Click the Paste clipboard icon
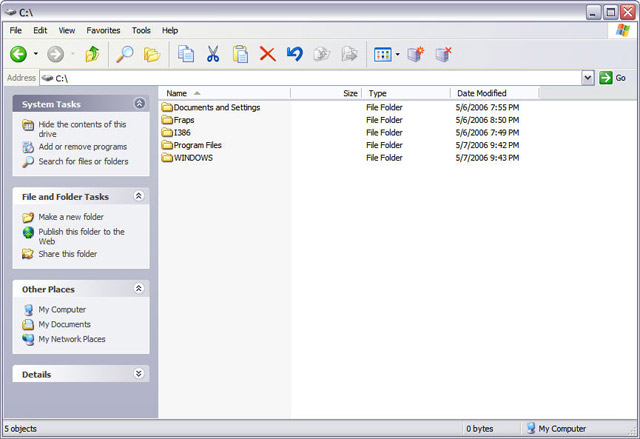Viewport: 640px width, 439px height. click(240, 54)
